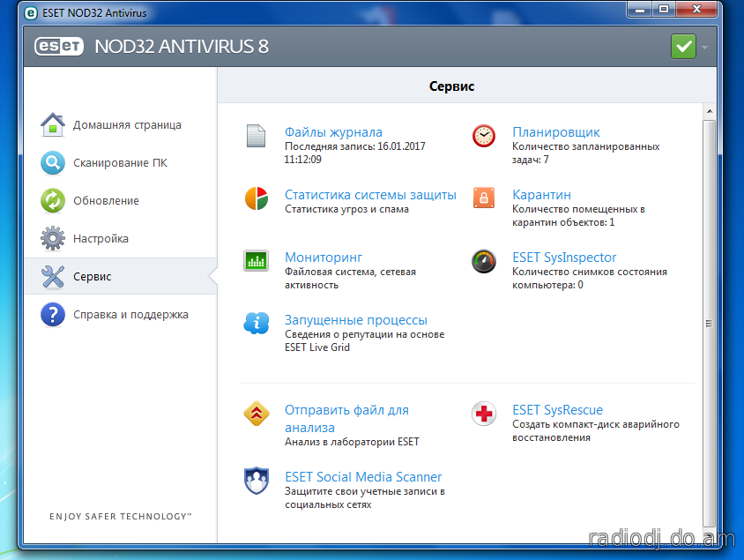The width and height of the screenshot is (744, 560).
Task: Click the text 'Файловая система, сетевая активность'
Action: click(350, 278)
